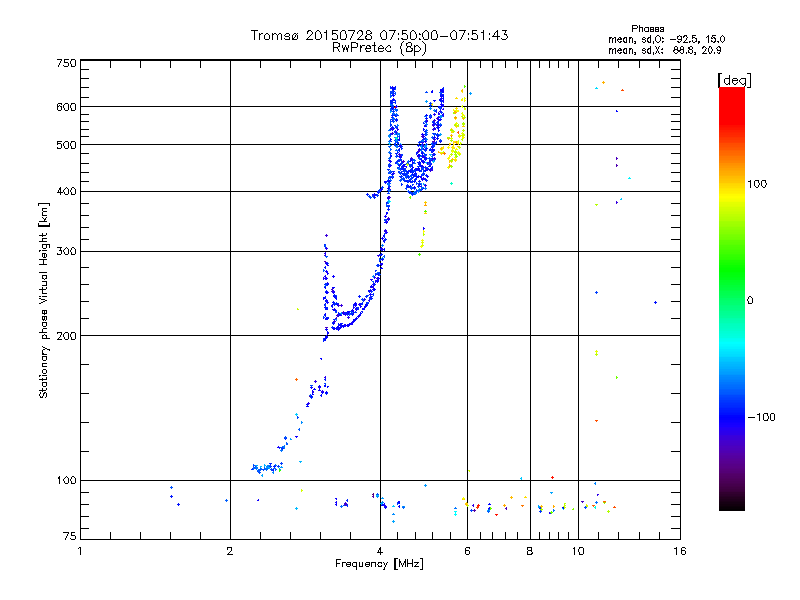Viewport: 800px width, 600px height.
Task: Select the 'mean, sd,O: -92.5, 15.0' line
Action: coord(666,39)
